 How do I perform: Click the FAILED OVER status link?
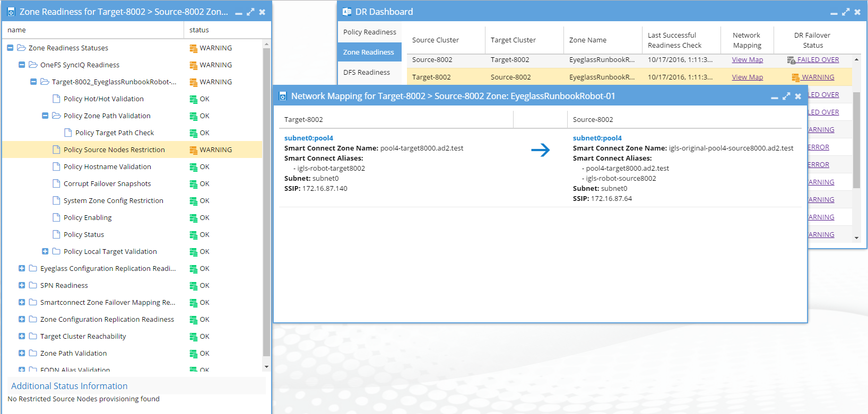pyautogui.click(x=818, y=59)
